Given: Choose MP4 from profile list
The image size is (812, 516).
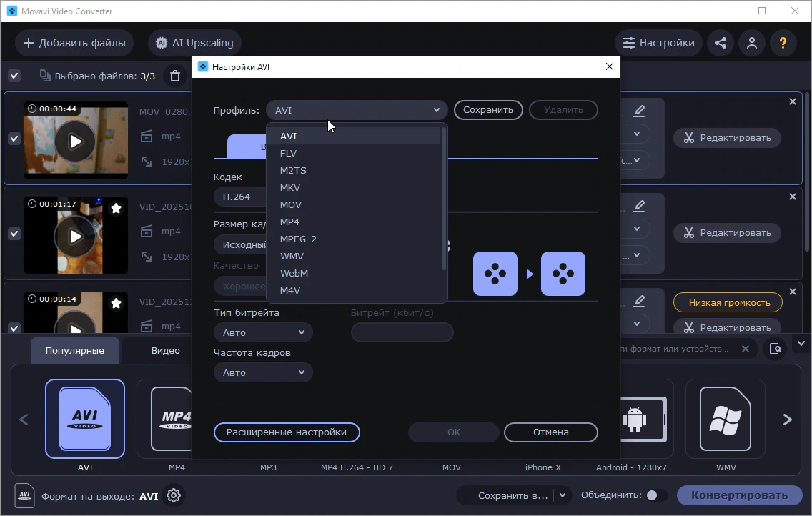Looking at the screenshot, I should pos(355,222).
